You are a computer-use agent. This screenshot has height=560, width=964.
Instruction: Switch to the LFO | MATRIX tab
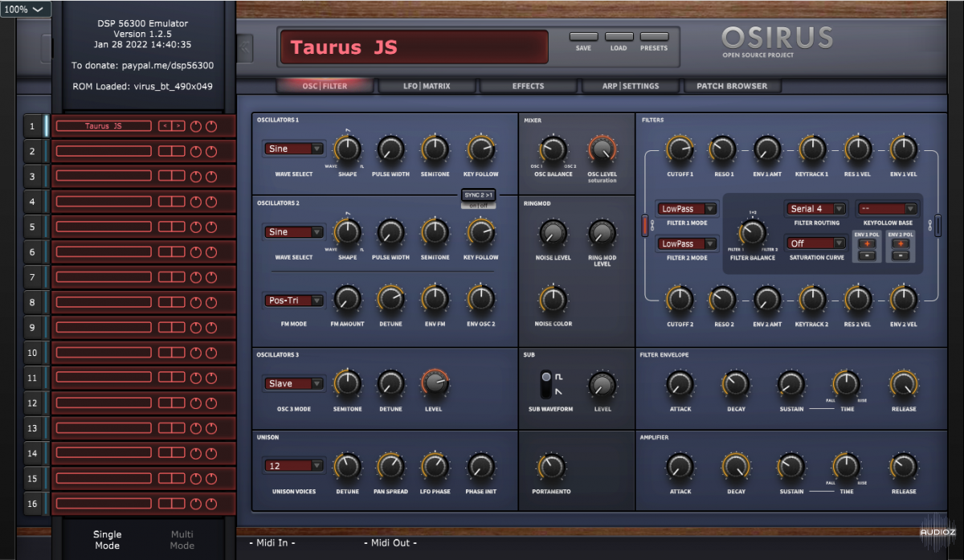pos(426,86)
